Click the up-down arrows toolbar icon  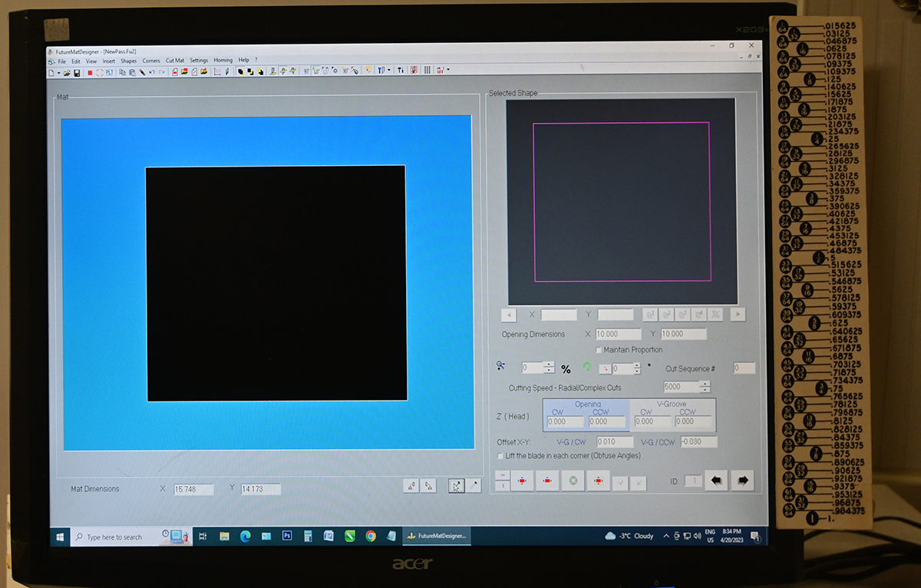tap(401, 70)
